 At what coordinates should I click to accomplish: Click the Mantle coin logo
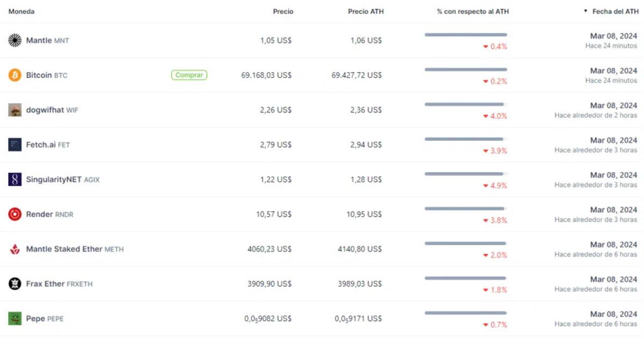click(x=14, y=40)
